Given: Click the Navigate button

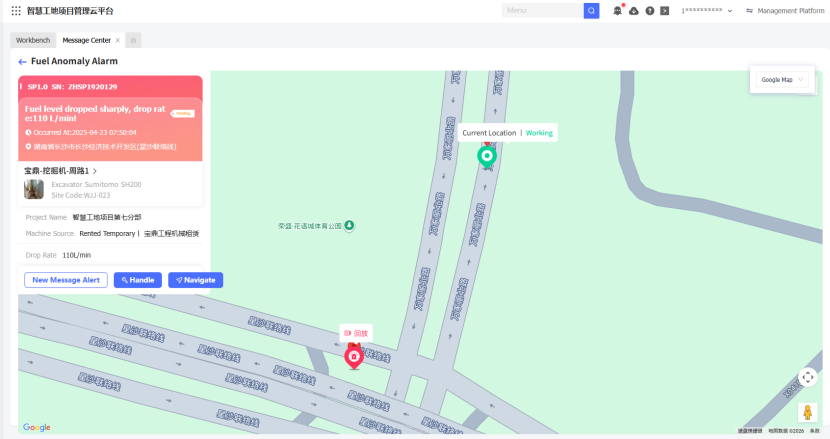Looking at the screenshot, I should tap(195, 280).
